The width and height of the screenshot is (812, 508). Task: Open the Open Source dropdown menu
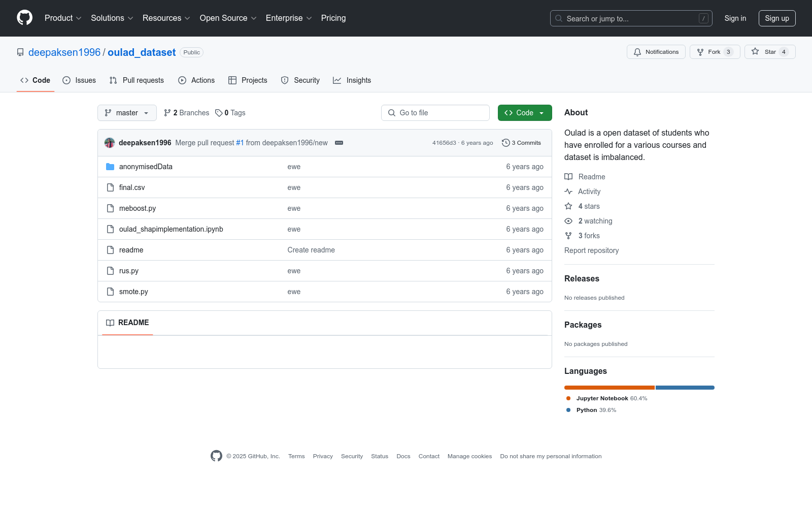[228, 18]
